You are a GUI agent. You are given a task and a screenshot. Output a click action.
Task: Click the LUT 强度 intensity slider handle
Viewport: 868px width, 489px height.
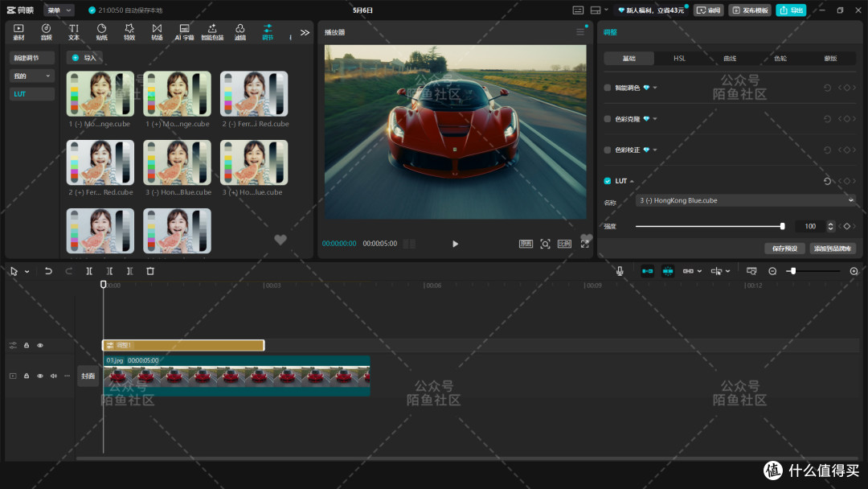tap(782, 227)
